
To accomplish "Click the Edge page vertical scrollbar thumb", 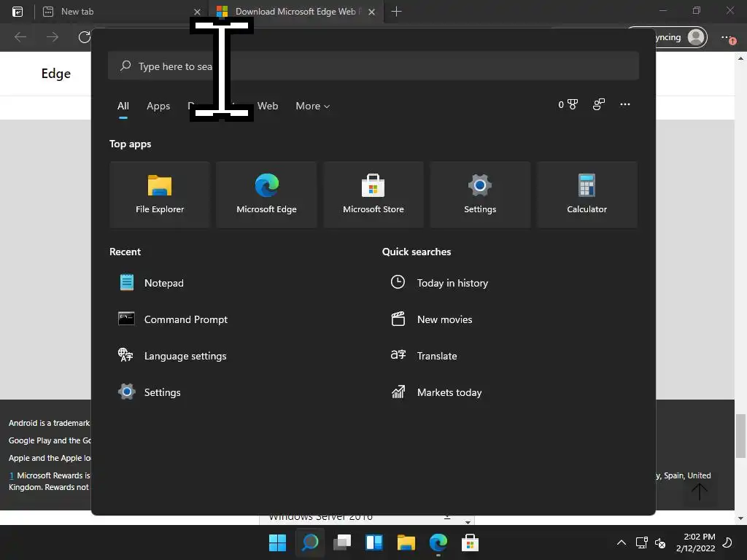I will pos(740,435).
